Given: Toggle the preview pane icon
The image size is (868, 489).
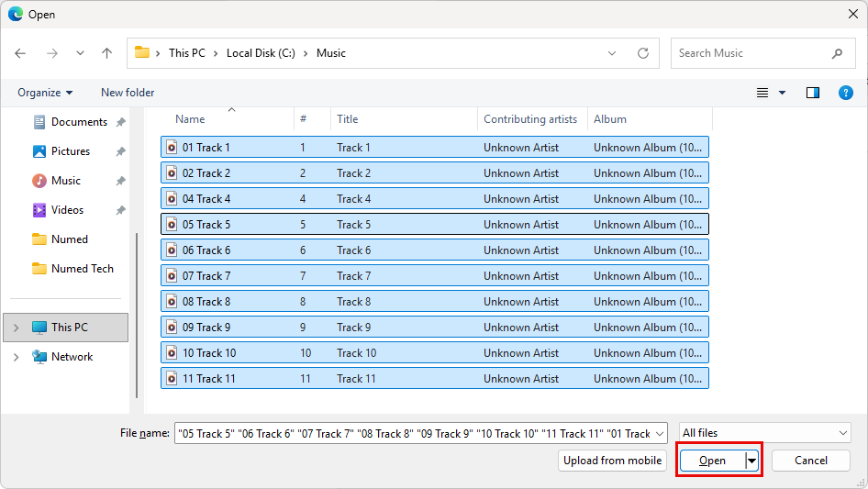Looking at the screenshot, I should (x=812, y=93).
